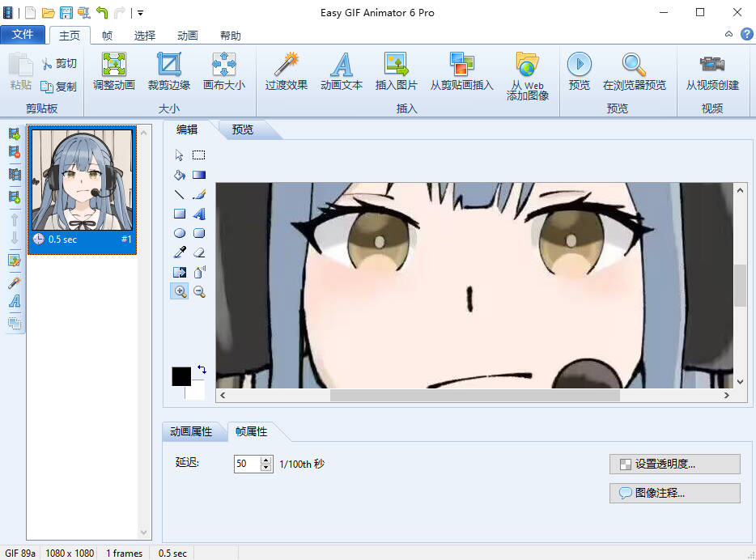Select the spray can tool
The image size is (756, 560).
coord(198,272)
